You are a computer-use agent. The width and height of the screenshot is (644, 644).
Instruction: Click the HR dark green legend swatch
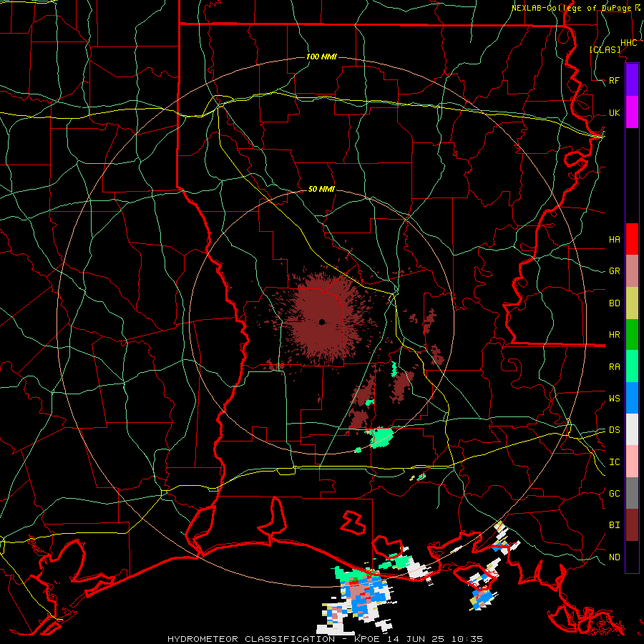632,335
